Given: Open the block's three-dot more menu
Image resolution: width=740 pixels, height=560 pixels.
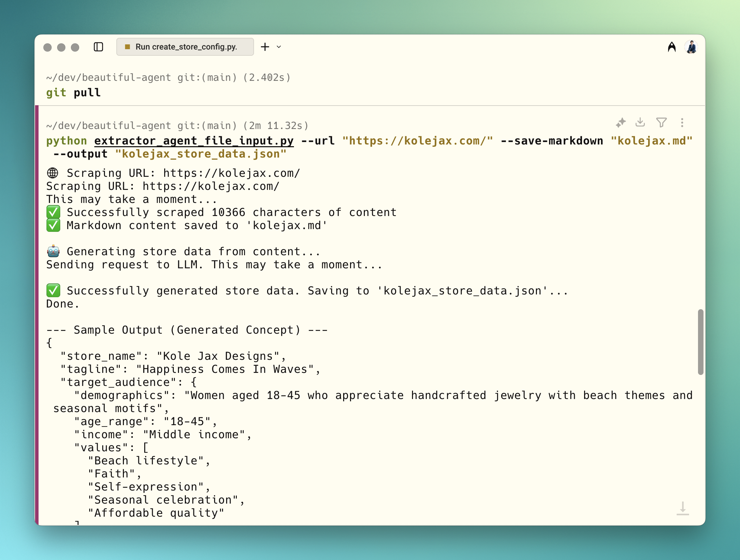Looking at the screenshot, I should click(x=682, y=123).
